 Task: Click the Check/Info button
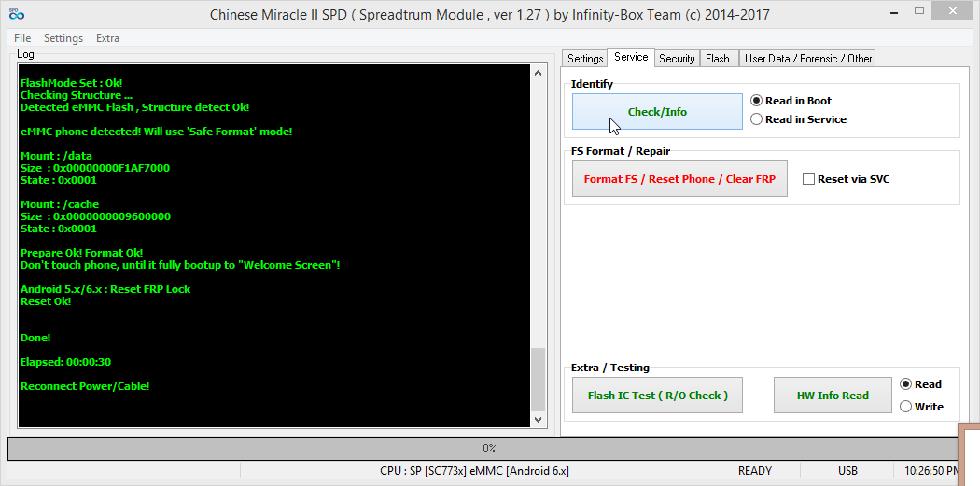pyautogui.click(x=657, y=112)
